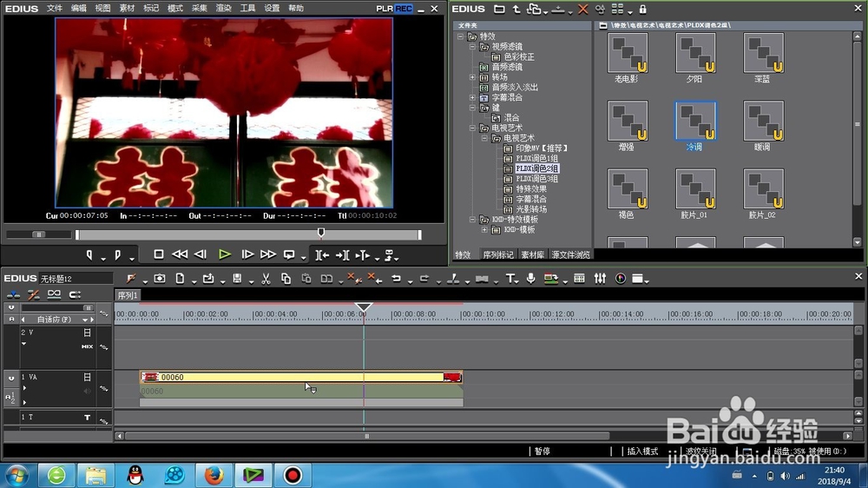Viewport: 868px width, 488px height.
Task: Toggle group/link mode icon
Action: point(54,294)
